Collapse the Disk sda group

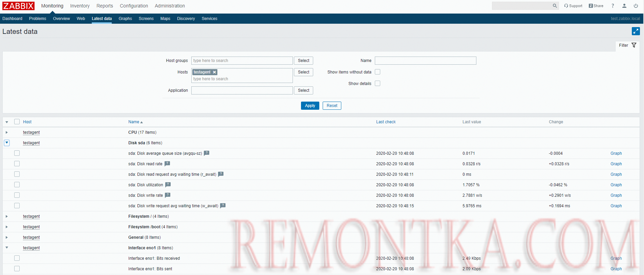click(x=7, y=143)
